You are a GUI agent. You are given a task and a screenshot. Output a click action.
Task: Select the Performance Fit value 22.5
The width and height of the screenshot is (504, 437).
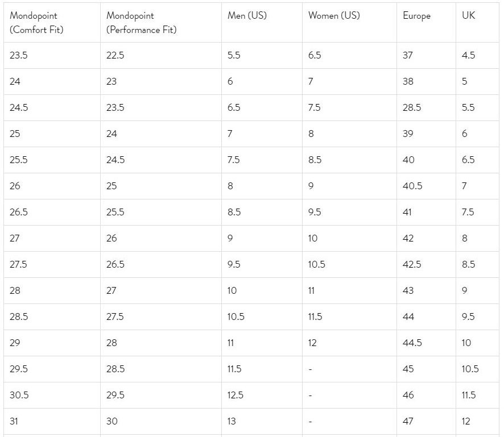pos(161,55)
